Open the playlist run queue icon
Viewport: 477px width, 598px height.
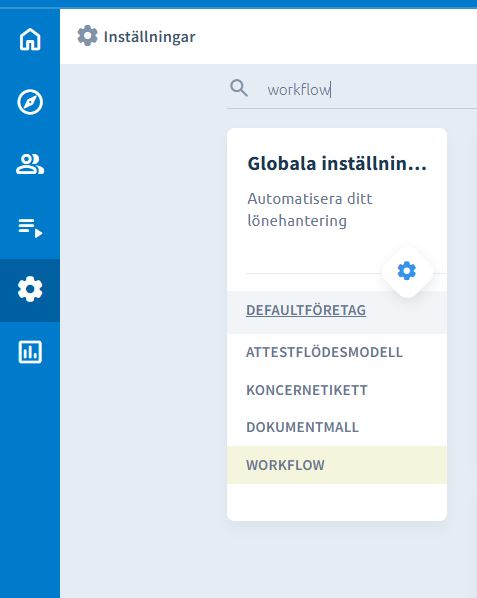coord(30,228)
